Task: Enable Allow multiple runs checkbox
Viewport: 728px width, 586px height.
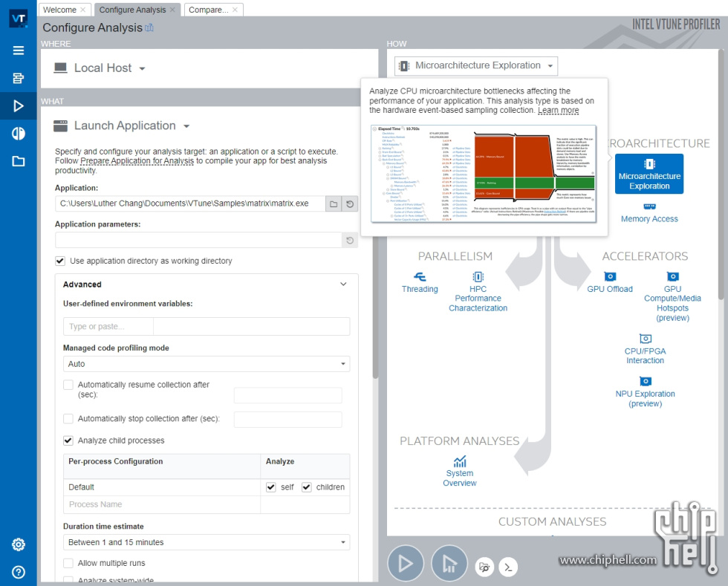Action: [x=68, y=563]
